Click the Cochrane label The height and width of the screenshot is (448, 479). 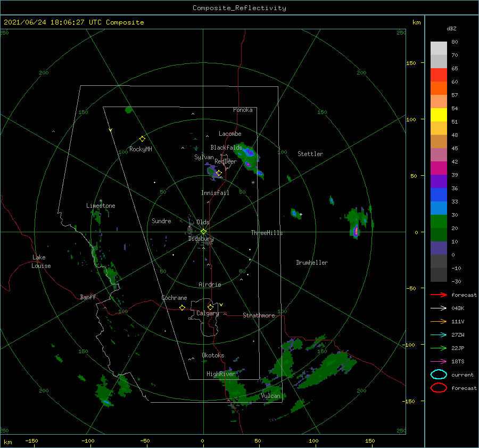(174, 298)
